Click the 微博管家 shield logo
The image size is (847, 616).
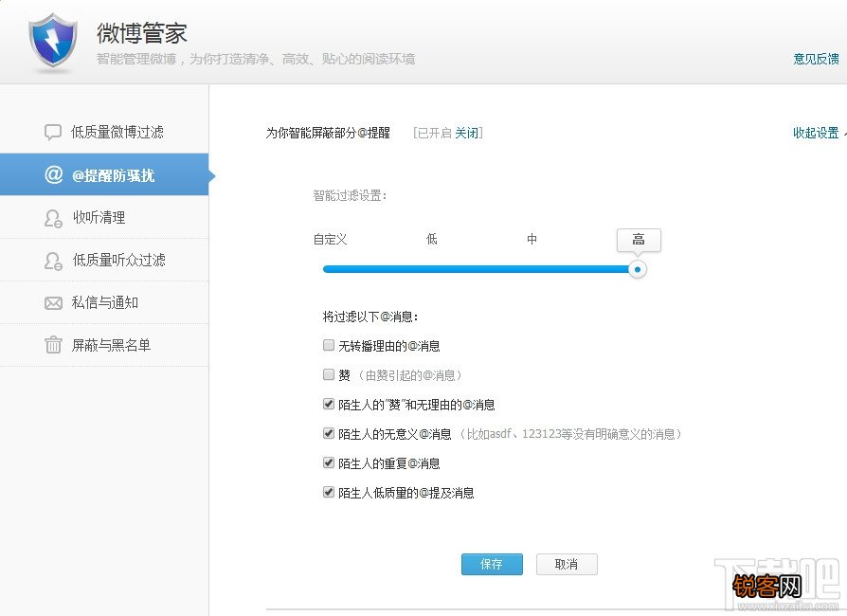coord(52,42)
